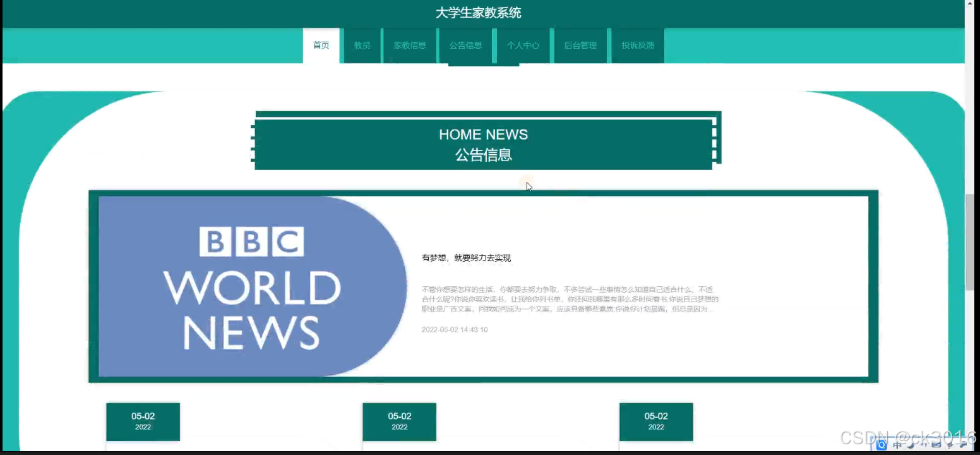The image size is (980, 455).
Task: Click the timestamp 2022-05-02 14:43:10
Action: click(455, 330)
